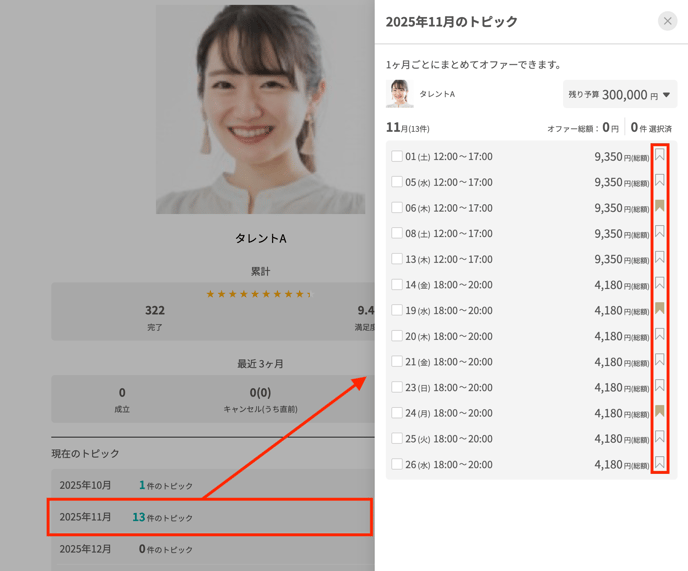Click the star rating under 累計

[259, 294]
